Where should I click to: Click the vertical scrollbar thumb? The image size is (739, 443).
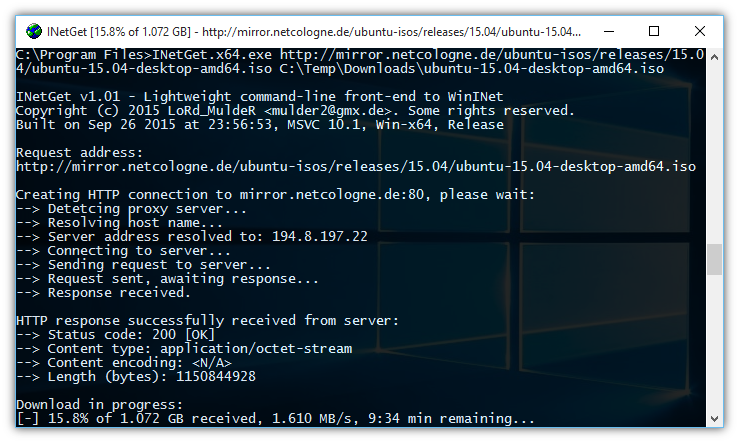tap(714, 259)
